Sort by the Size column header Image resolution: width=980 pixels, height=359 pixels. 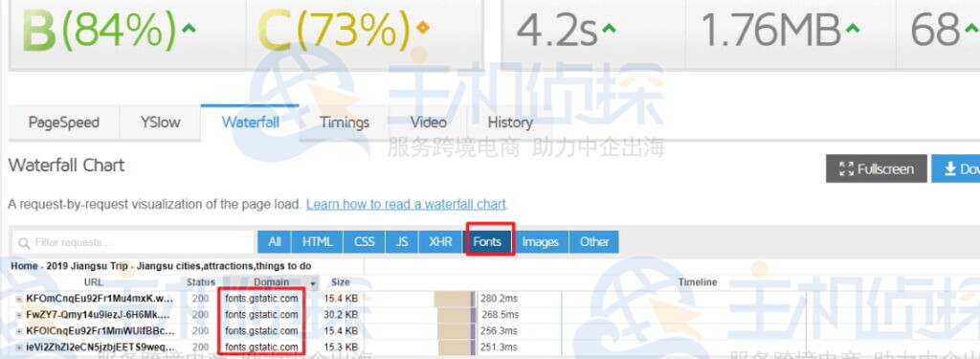click(341, 282)
